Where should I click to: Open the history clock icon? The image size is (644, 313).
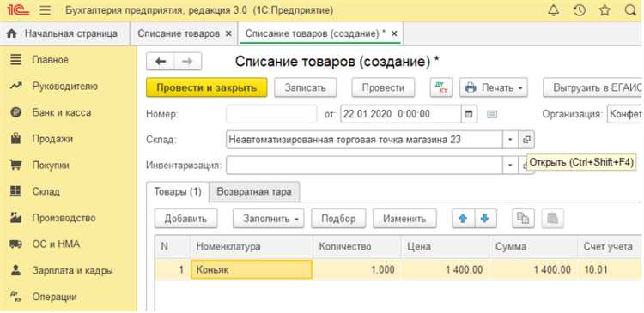[579, 10]
